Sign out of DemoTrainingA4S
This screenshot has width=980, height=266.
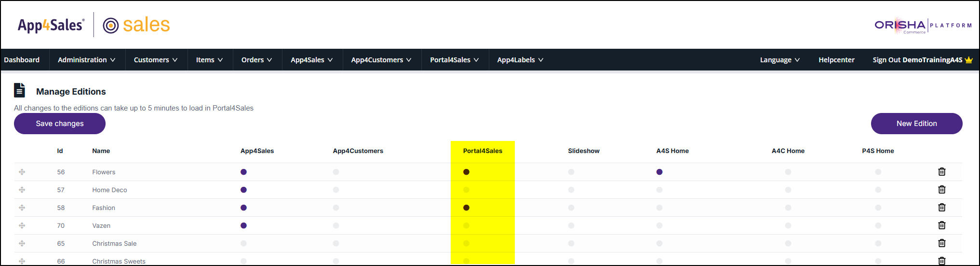point(917,60)
